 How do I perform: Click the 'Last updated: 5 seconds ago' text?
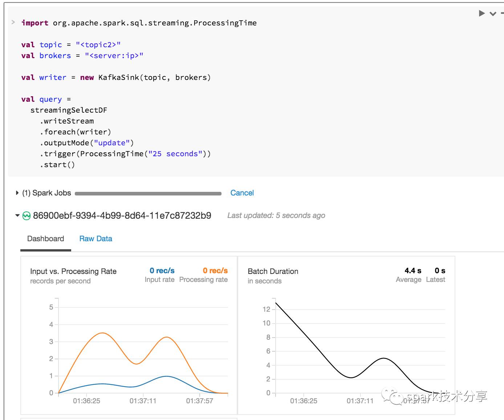click(276, 215)
